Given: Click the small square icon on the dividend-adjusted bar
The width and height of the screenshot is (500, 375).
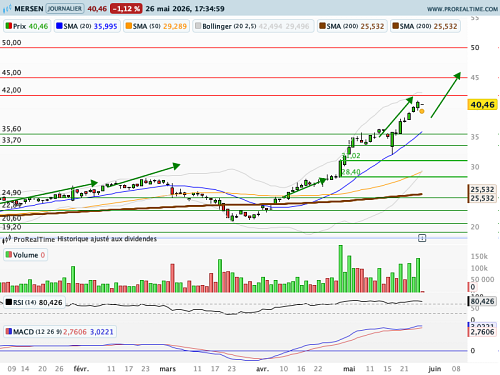Looking at the screenshot, I should point(422,238).
